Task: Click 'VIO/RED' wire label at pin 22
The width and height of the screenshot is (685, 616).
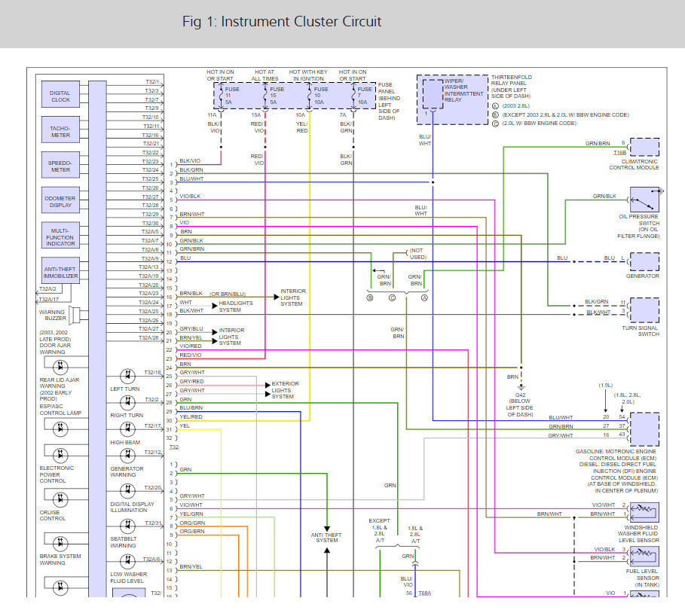Action: [191, 346]
